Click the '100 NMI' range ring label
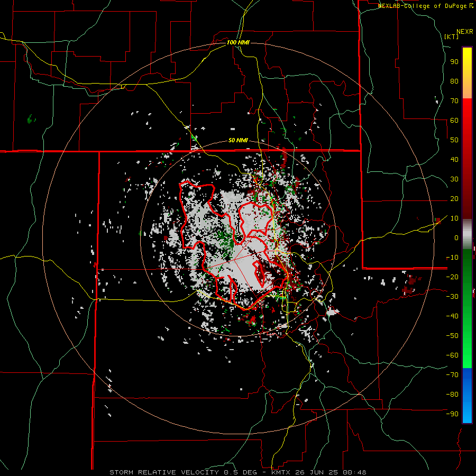Screen dimensions: 476x476 click(238, 42)
